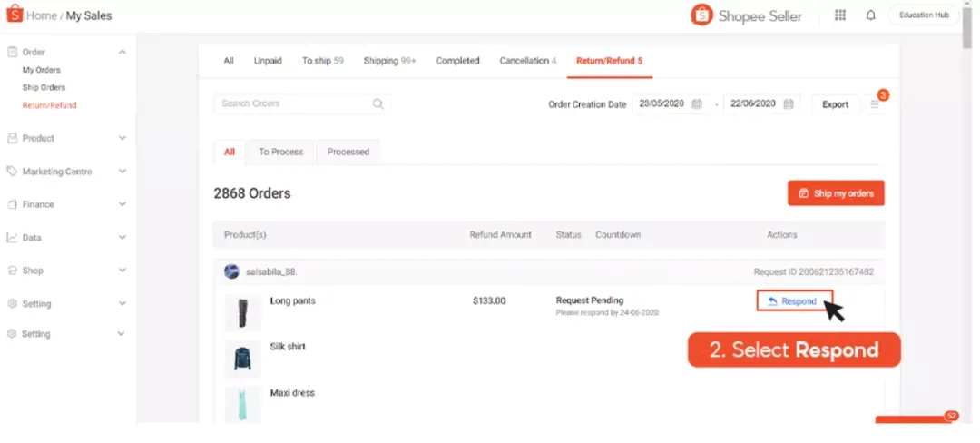
Task: Expand the Finance section chevron
Action: (122, 204)
